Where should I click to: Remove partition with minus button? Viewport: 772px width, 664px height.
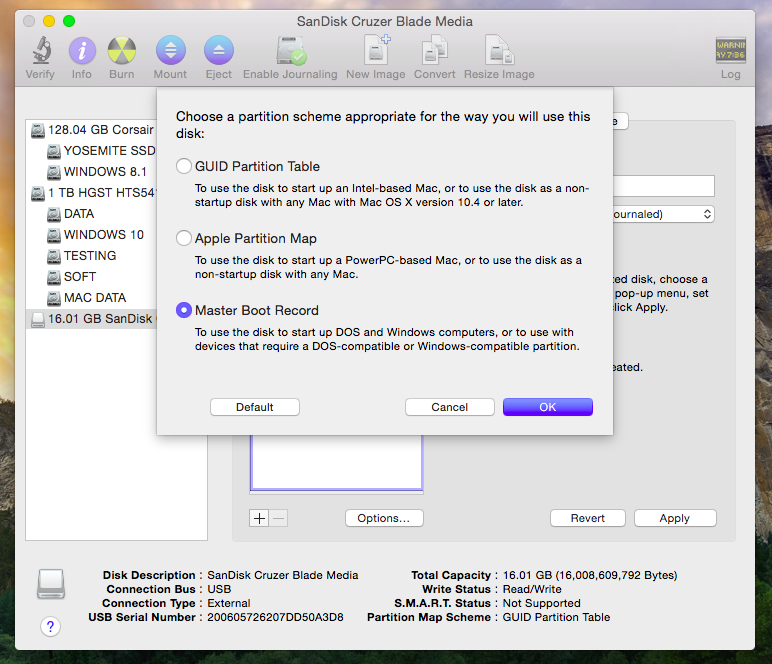[x=279, y=518]
